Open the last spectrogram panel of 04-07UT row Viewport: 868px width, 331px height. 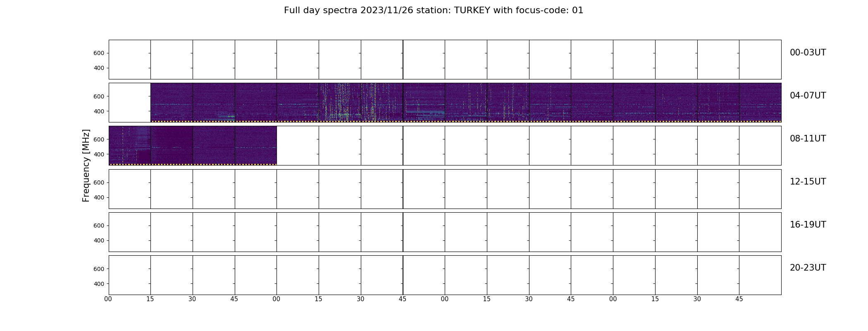pyautogui.click(x=760, y=103)
